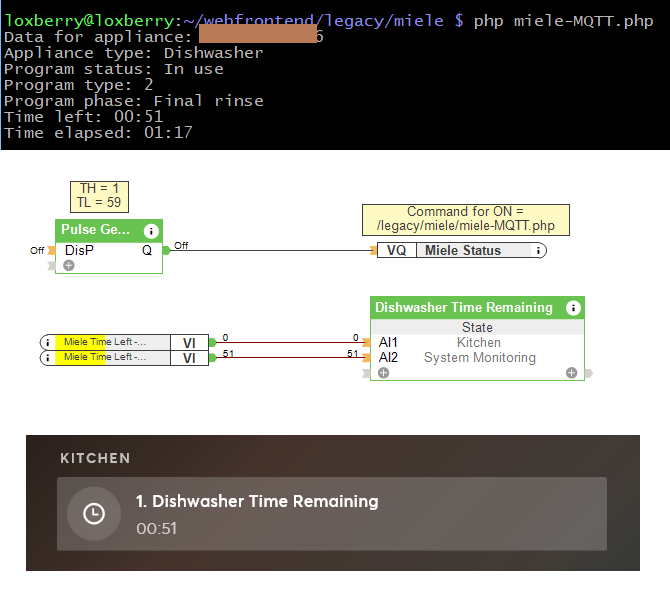Screen dimensions: 670x600
Task: Click Dishwasher Time Remaining block title
Action: 464,307
